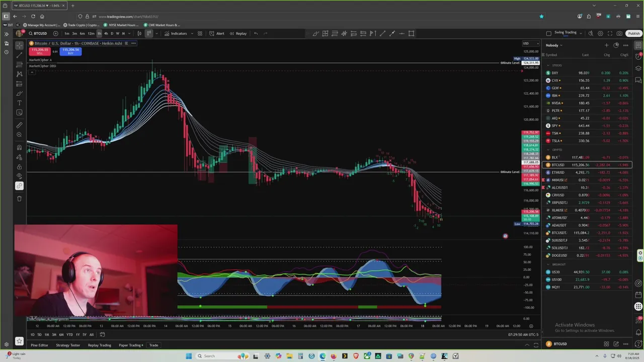The width and height of the screenshot is (644, 362).
Task: Take a chart snapshot with camera icon
Action: [619, 34]
